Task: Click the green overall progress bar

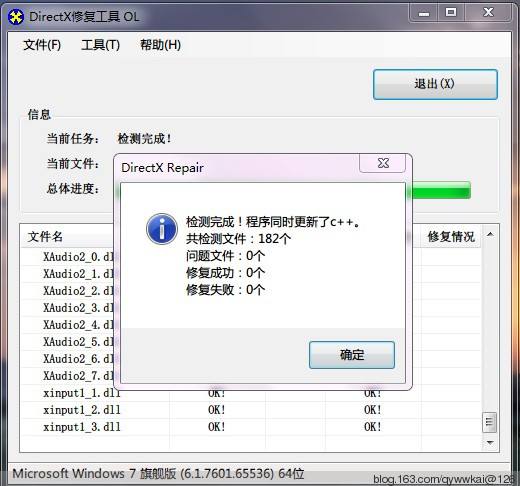Action: pyautogui.click(x=441, y=190)
